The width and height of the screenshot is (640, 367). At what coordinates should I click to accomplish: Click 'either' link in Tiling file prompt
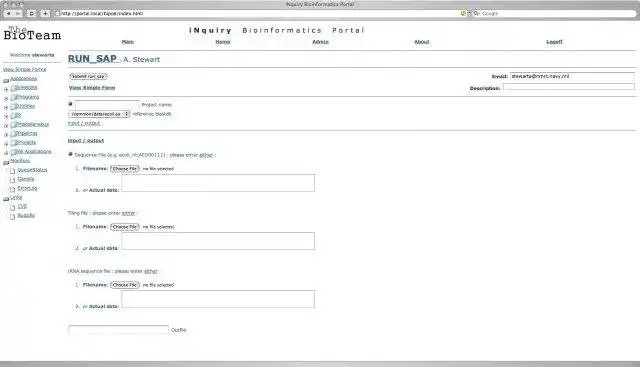click(x=128, y=213)
